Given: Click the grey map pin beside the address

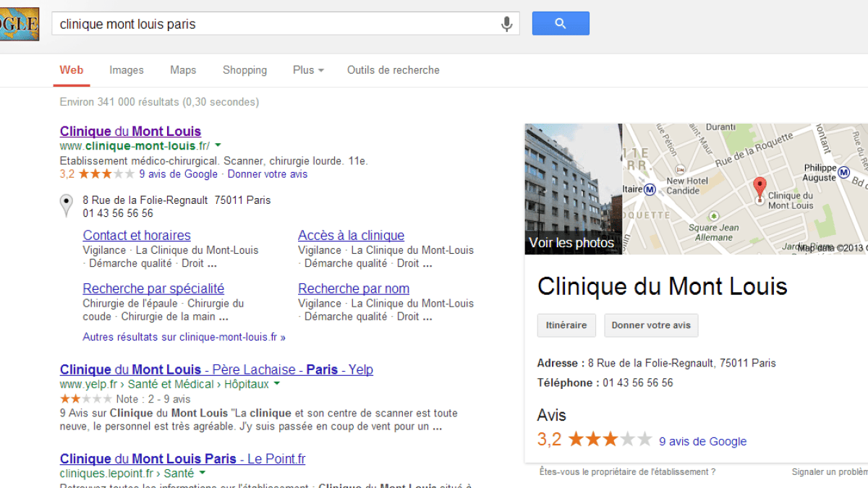Looking at the screenshot, I should (66, 205).
